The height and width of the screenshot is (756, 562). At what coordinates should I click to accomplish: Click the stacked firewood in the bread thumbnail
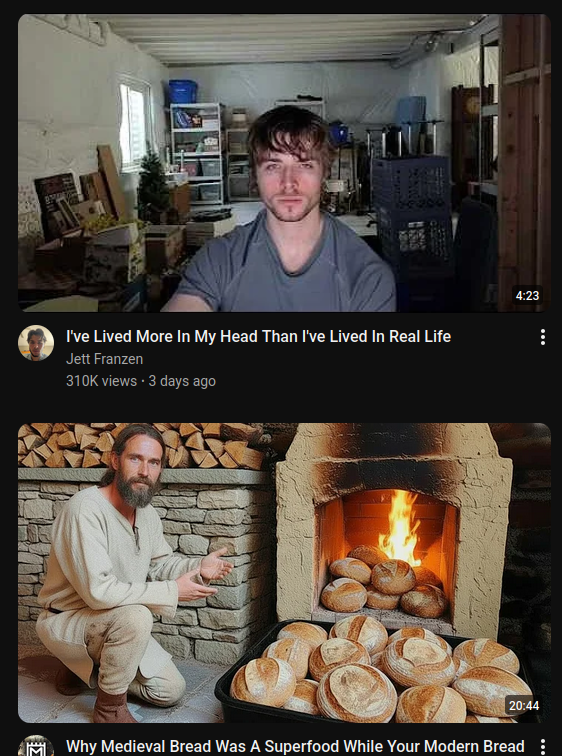coord(140,445)
